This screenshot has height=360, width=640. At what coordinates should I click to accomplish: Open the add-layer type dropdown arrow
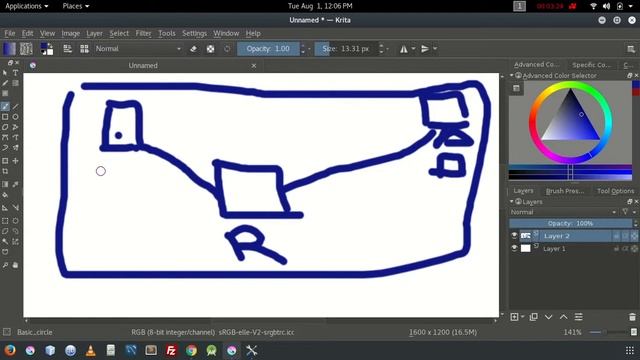[x=522, y=317]
